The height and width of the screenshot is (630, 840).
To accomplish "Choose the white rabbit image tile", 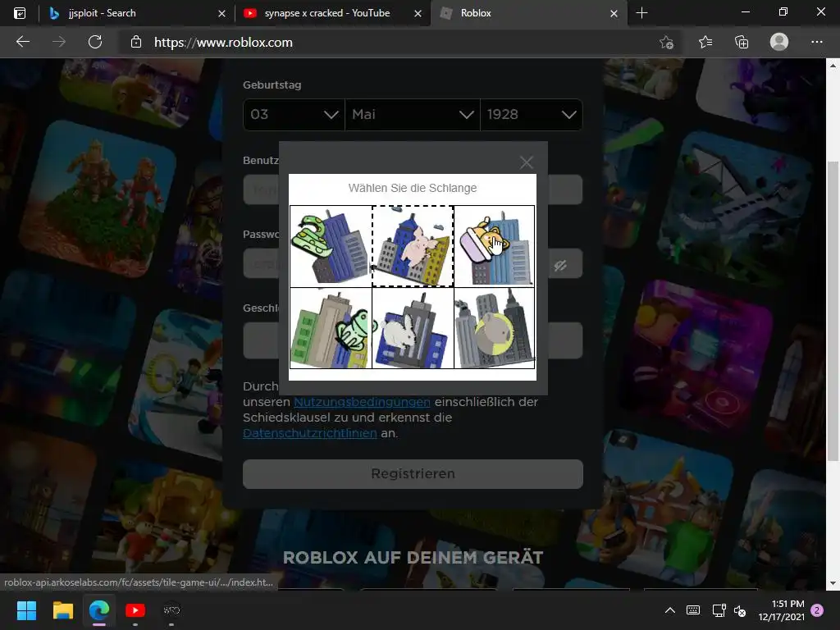I will [413, 328].
